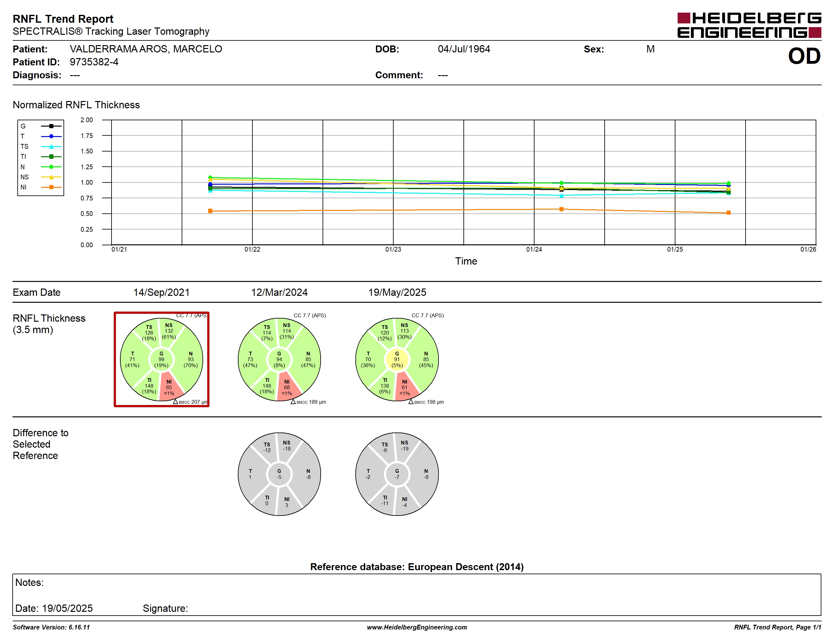This screenshot has height=644, width=834.
Task: Click the G 94 center of 12/Mar/2024 chart
Action: [x=279, y=359]
